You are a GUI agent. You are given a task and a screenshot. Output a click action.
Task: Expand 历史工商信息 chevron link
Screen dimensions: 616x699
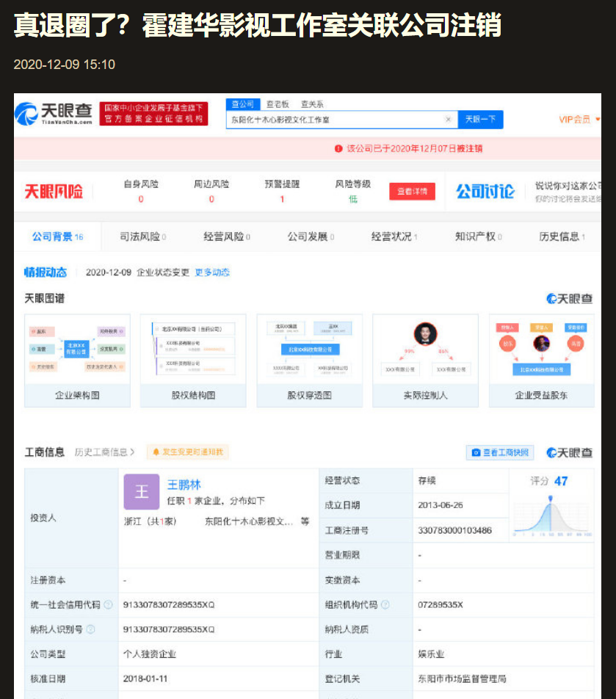pyautogui.click(x=105, y=452)
